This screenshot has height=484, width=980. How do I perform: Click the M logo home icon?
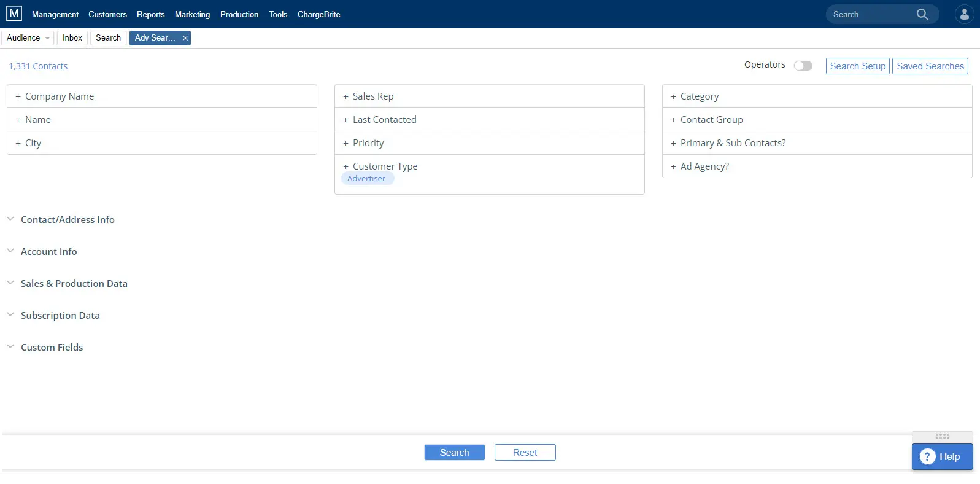click(x=14, y=14)
